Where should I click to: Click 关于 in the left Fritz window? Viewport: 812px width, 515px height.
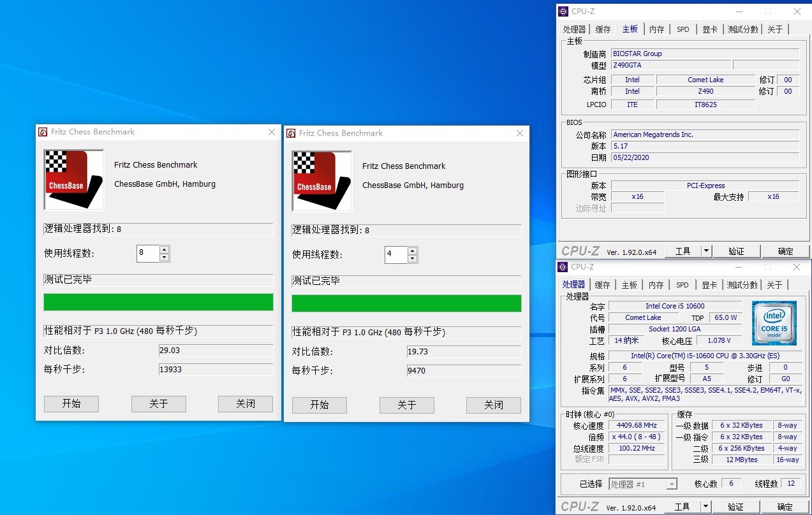(x=159, y=403)
